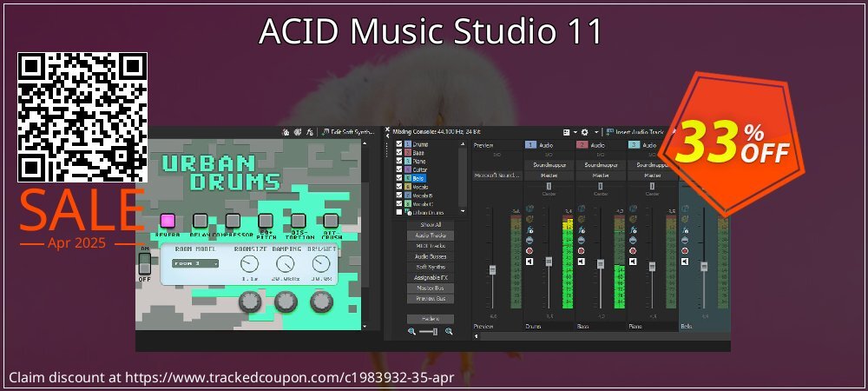Uncheck the Drums track checkbox

399,144
